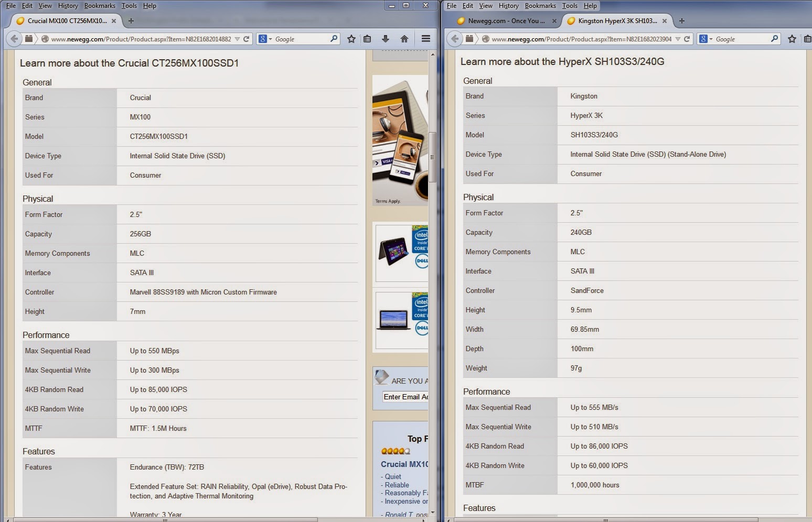Click Enter Email Address field
The width and height of the screenshot is (812, 522).
click(x=405, y=397)
